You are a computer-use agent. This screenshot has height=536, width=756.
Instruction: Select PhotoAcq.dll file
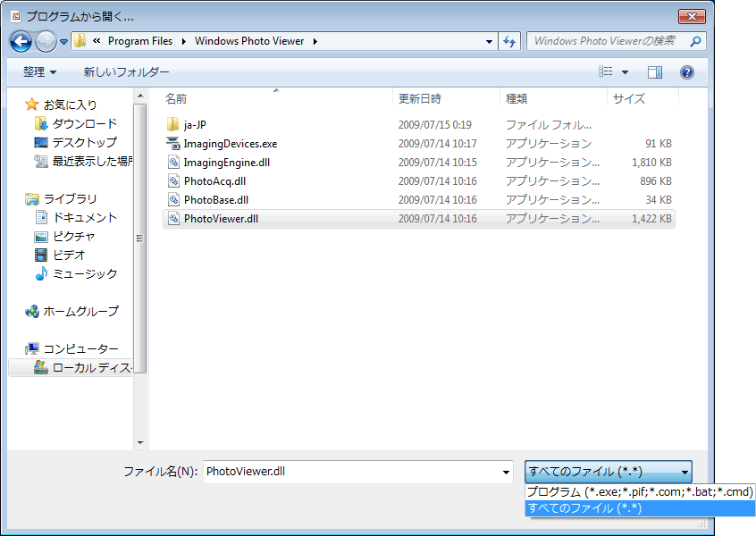[x=419, y=181]
